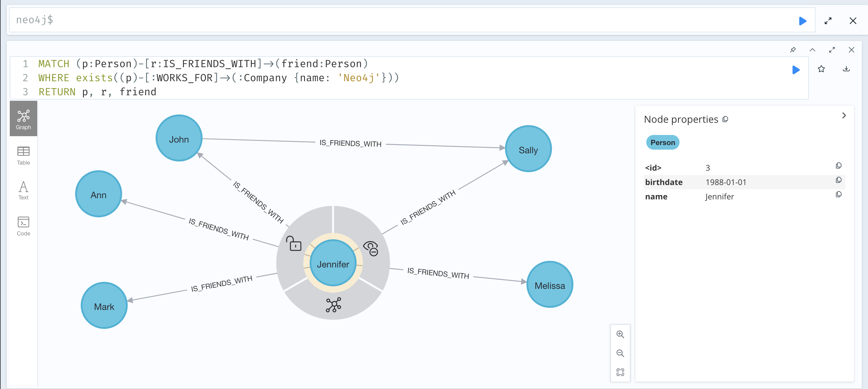Screen dimensions: 868x389
Task: Expand the result frame to fullscreen
Action: (832, 49)
